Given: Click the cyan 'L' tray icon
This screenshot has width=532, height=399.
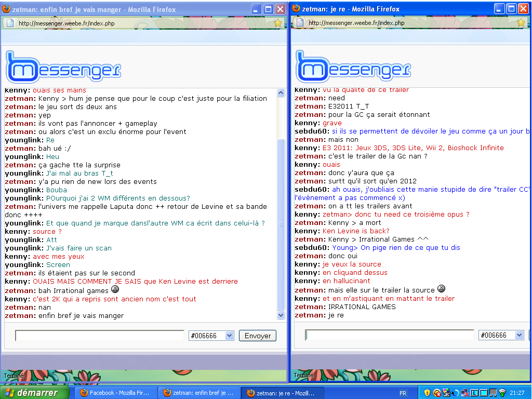Looking at the screenshot, I should (474, 393).
